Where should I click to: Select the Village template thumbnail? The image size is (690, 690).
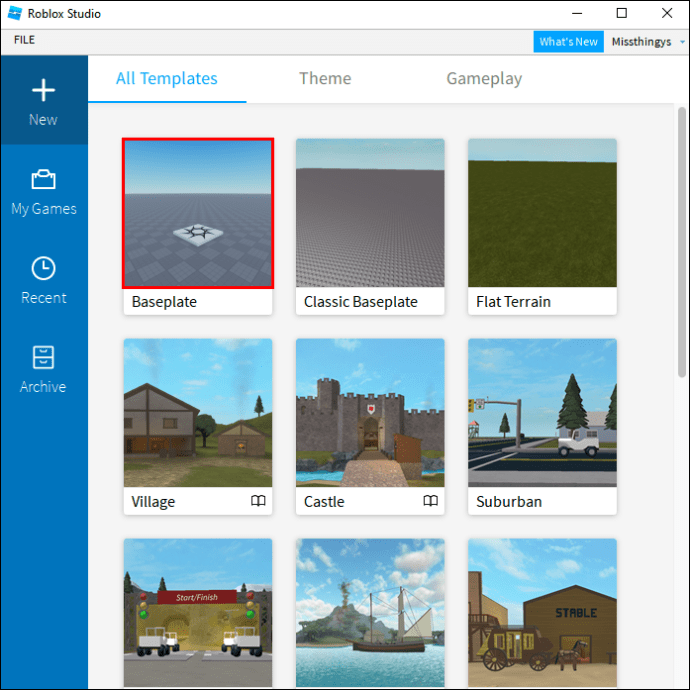coord(198,412)
